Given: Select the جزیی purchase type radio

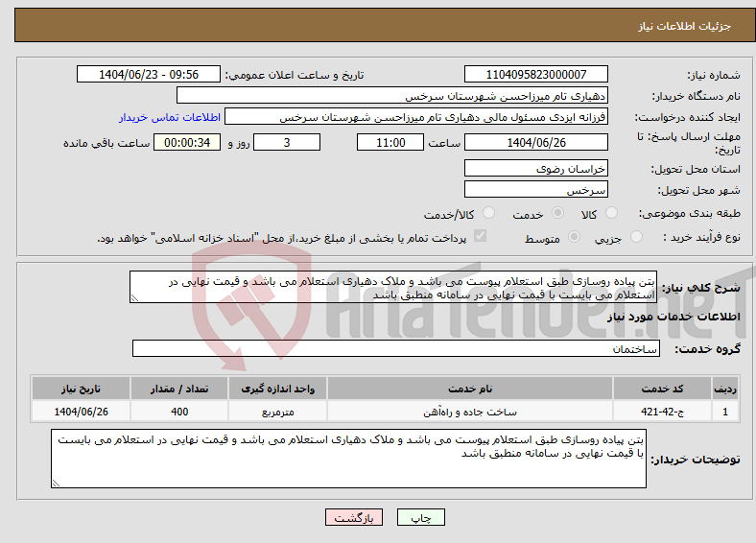Looking at the screenshot, I should 636,236.
